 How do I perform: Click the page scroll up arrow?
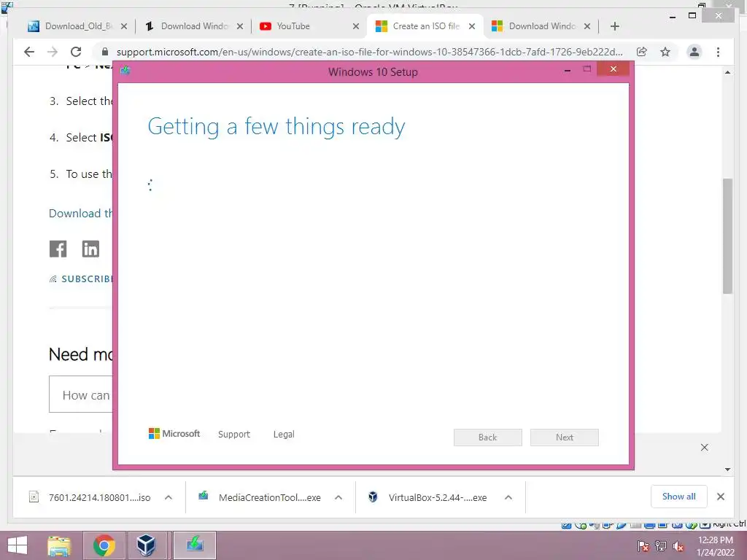click(x=727, y=72)
